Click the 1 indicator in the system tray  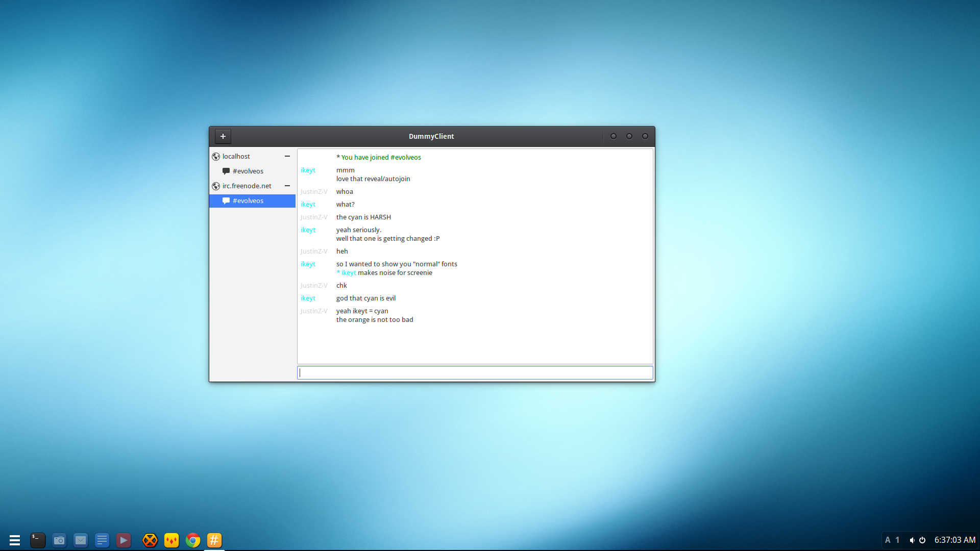[898, 540]
